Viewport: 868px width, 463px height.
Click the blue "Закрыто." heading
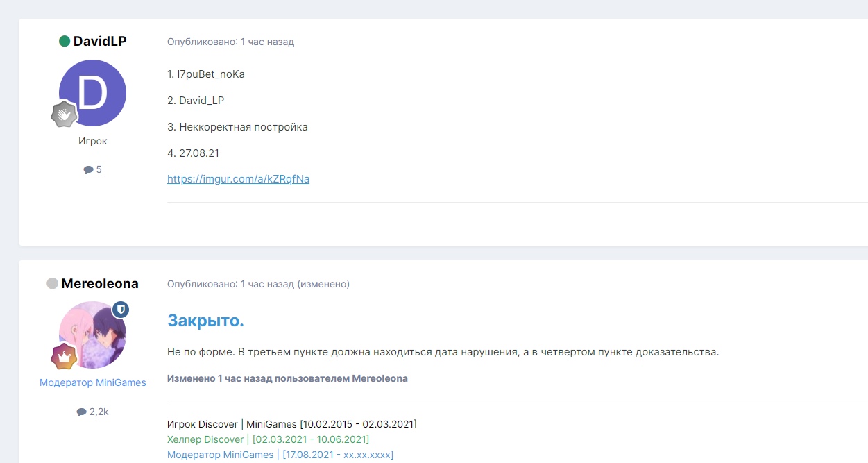205,321
